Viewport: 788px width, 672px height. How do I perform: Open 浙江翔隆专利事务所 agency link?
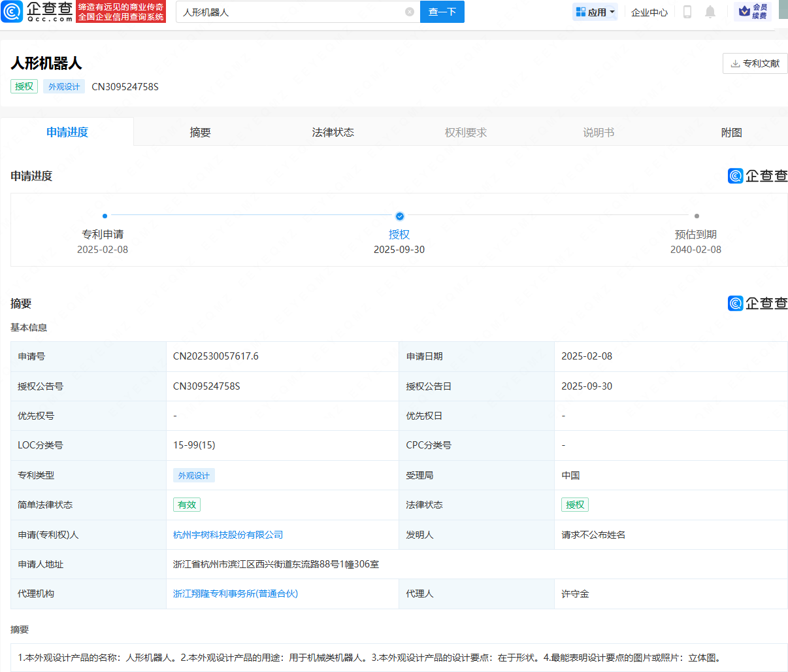click(x=235, y=594)
